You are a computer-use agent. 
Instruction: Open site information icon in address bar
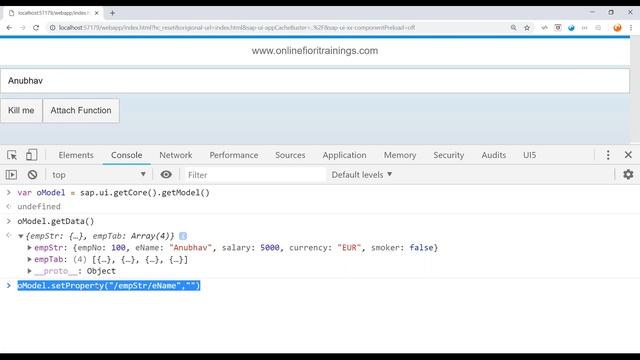[x=52, y=28]
